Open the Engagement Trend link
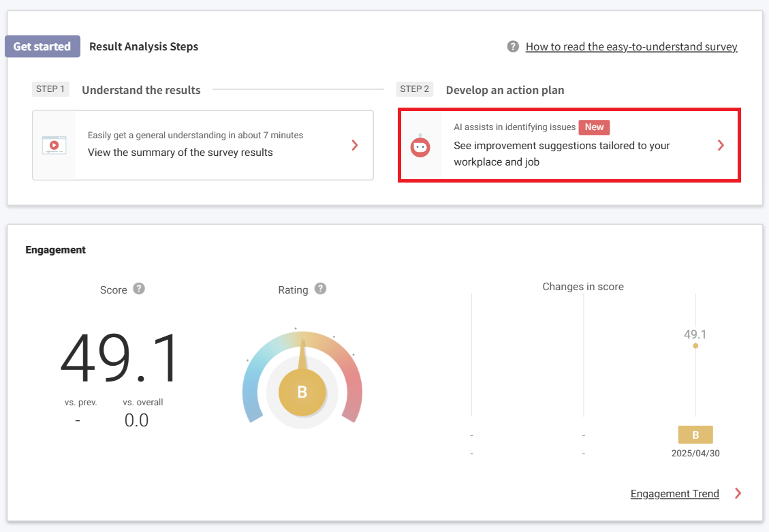The width and height of the screenshot is (769, 532). [x=674, y=494]
